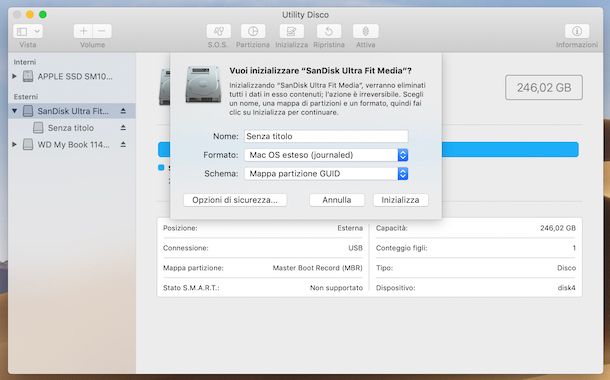This screenshot has height=380, width=610.
Task: Click the blue disk usage bar
Action: coord(510,149)
